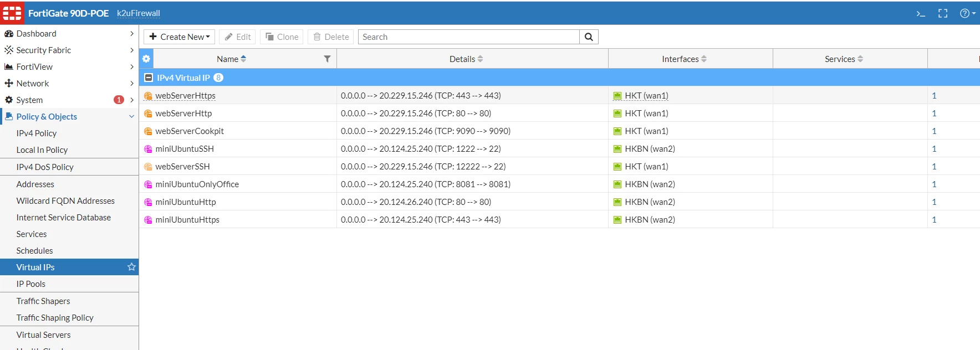Screen dimensions: 980x350
Task: Click interface icon in webServerHttps row
Action: (617, 96)
